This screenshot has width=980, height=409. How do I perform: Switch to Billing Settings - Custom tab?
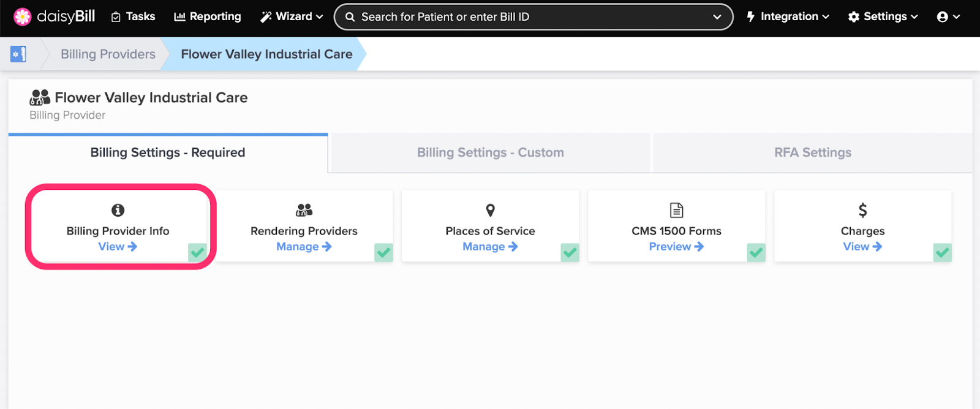click(490, 152)
